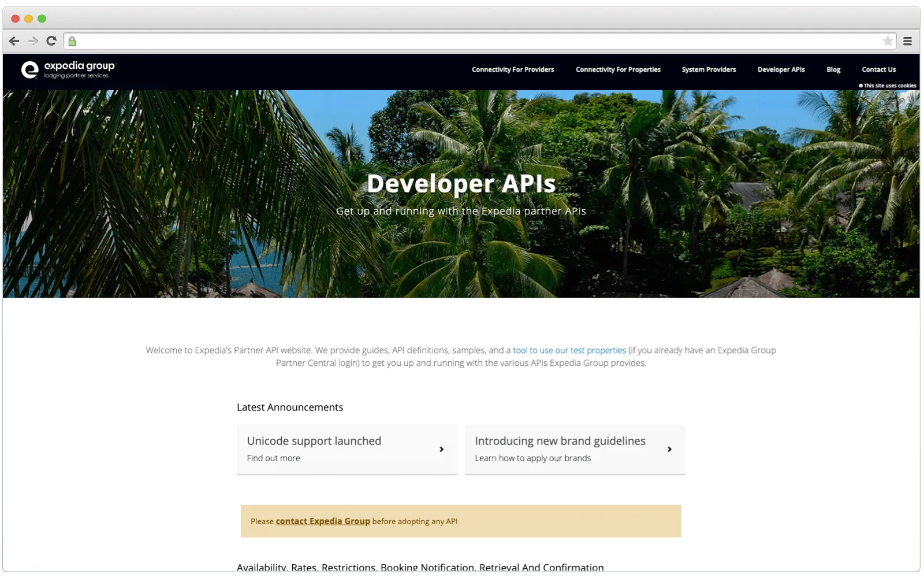This screenshot has width=924, height=578.
Task: Click the browser back arrow
Action: 14,41
